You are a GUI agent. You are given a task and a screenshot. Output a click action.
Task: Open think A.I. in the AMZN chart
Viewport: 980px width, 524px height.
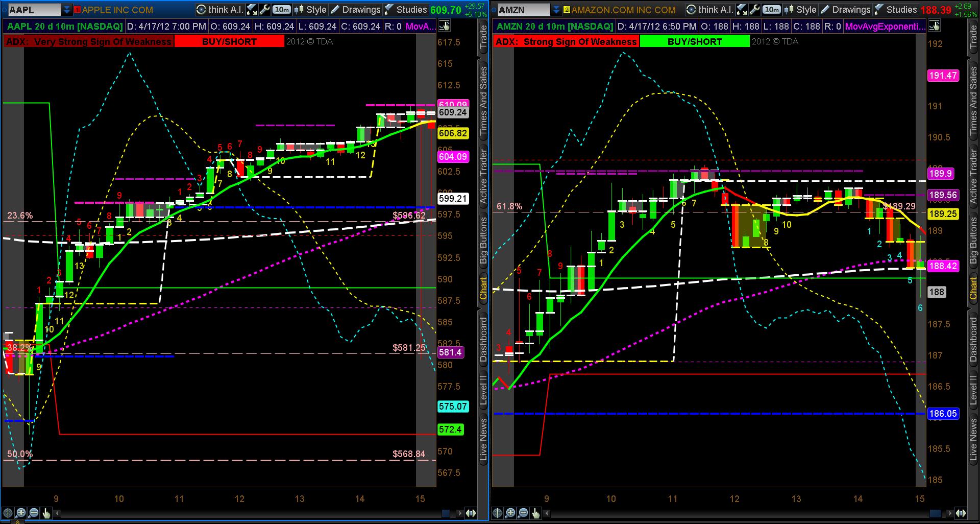click(x=710, y=10)
